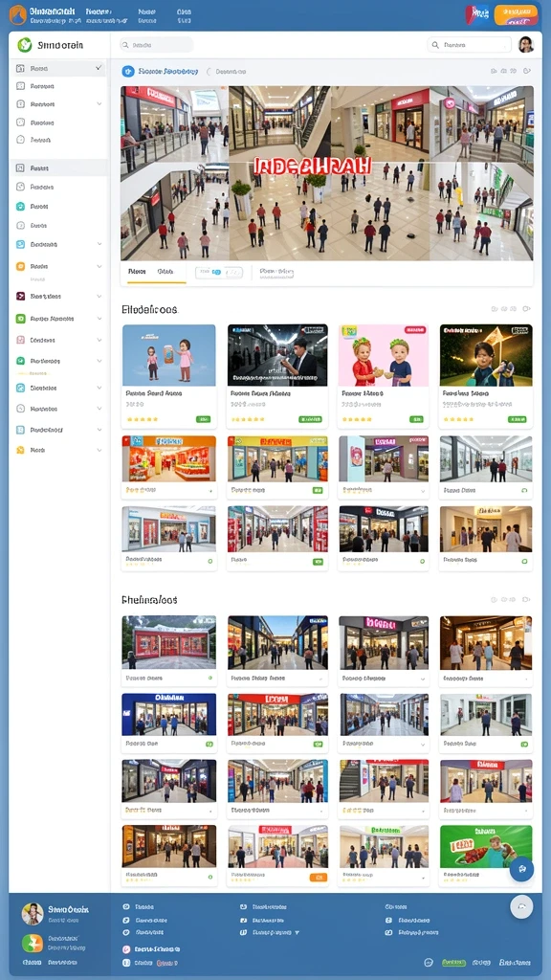Select the second tab under the hero banner
The width and height of the screenshot is (551, 980).
[165, 272]
